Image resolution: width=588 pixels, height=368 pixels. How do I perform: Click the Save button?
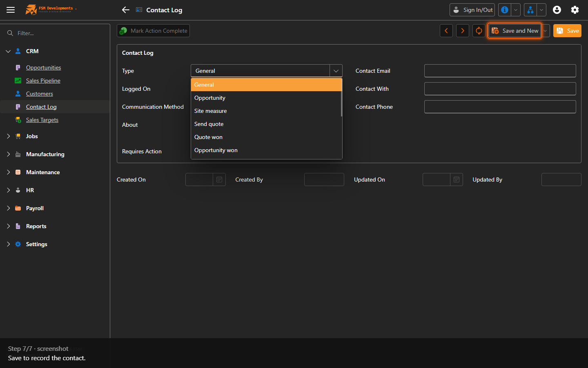click(x=567, y=31)
